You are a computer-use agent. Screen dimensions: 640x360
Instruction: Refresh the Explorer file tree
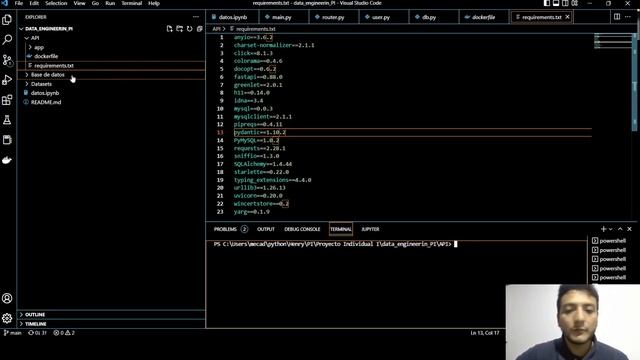point(189,29)
